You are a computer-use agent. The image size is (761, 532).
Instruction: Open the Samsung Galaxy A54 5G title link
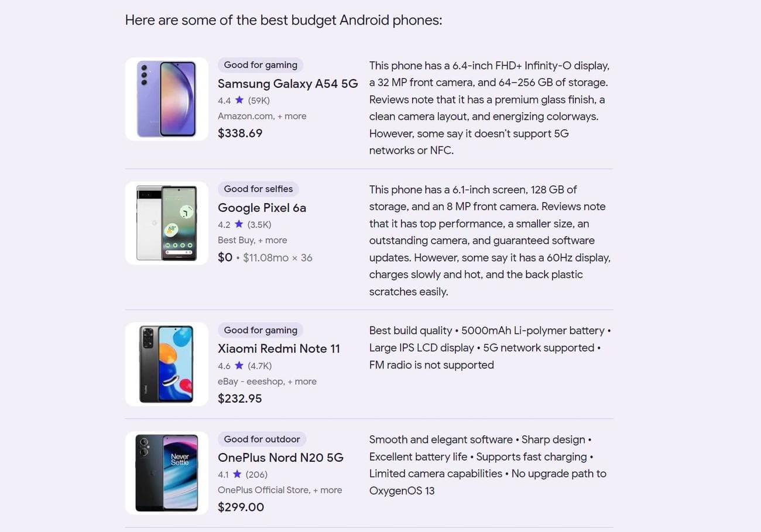[287, 84]
